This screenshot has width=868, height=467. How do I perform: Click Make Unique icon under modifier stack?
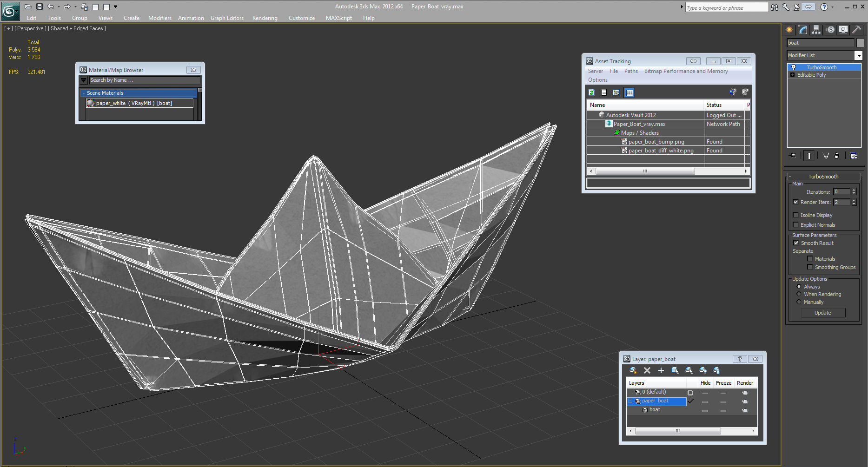click(826, 156)
